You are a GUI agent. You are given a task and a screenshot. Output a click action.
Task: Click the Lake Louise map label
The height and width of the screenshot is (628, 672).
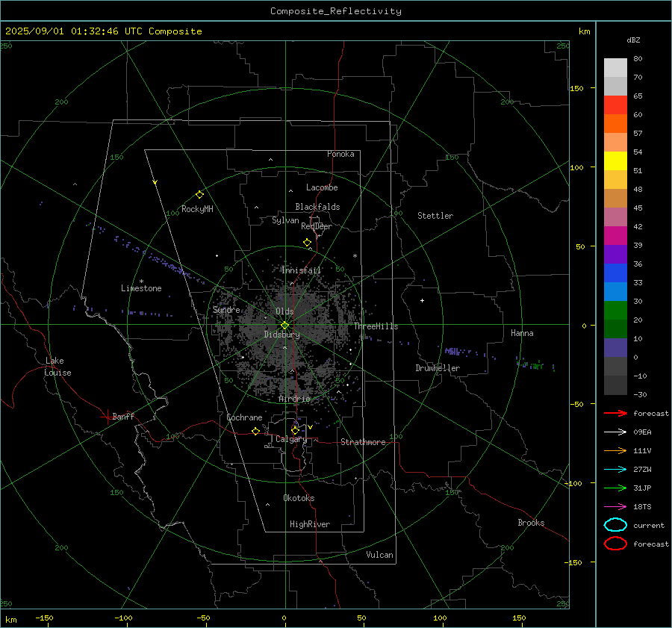click(x=57, y=367)
